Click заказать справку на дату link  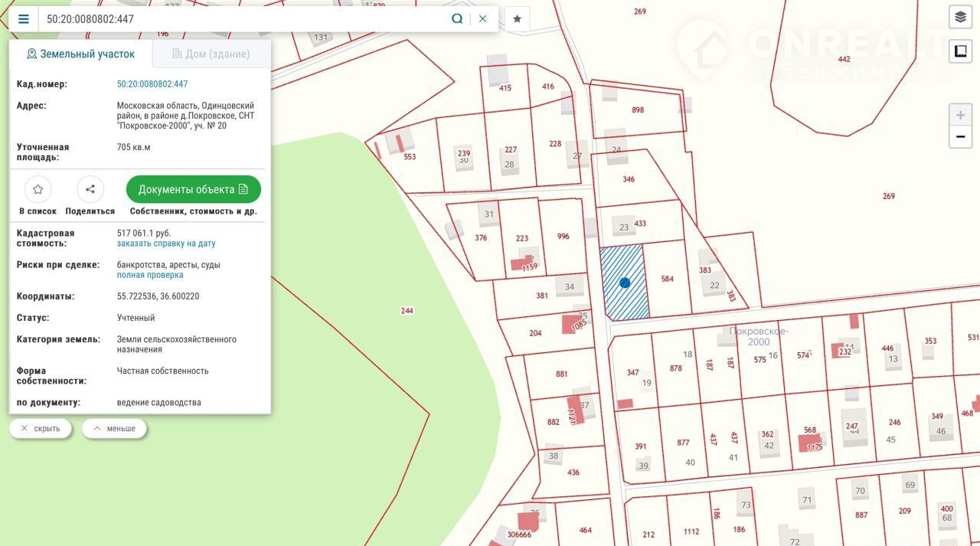(166, 244)
